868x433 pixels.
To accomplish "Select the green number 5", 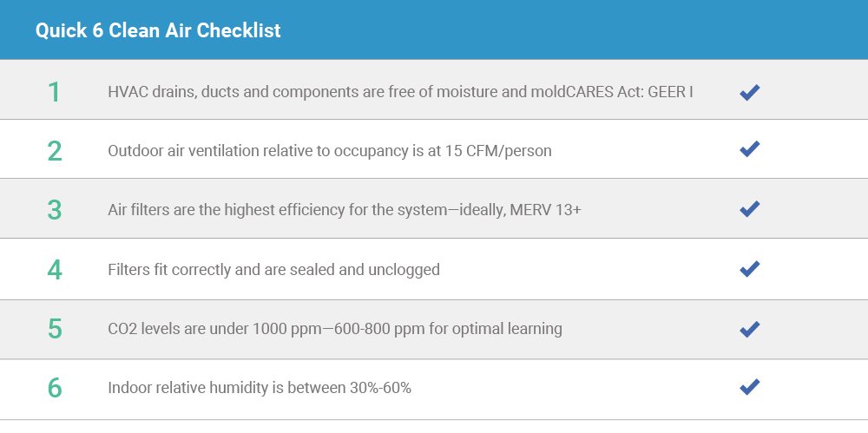I will [54, 328].
